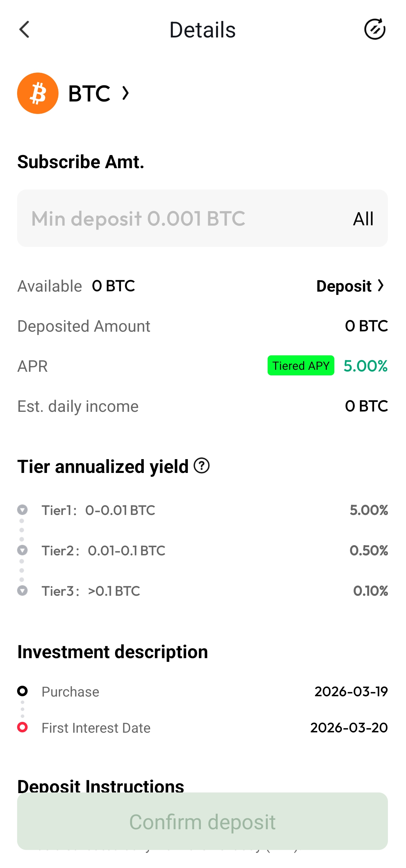Select All to use full balance
The height and width of the screenshot is (868, 406).
pos(363,219)
